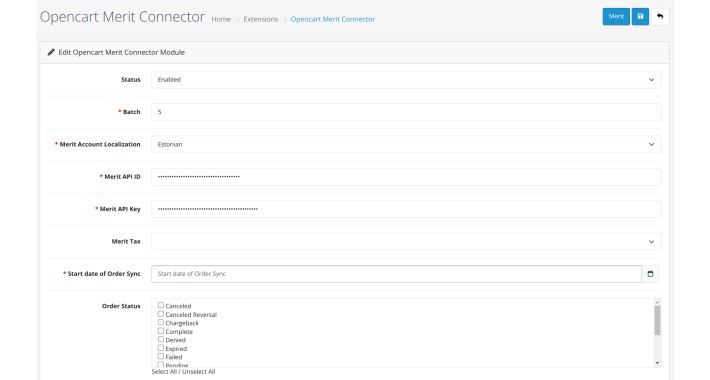Focus the Batch input field
710x380 pixels.
tap(406, 112)
